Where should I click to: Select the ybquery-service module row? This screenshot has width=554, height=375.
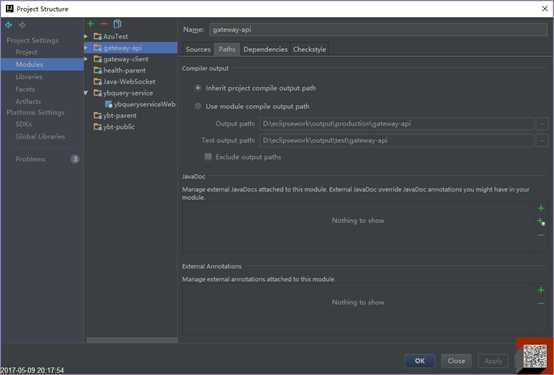pyautogui.click(x=131, y=93)
